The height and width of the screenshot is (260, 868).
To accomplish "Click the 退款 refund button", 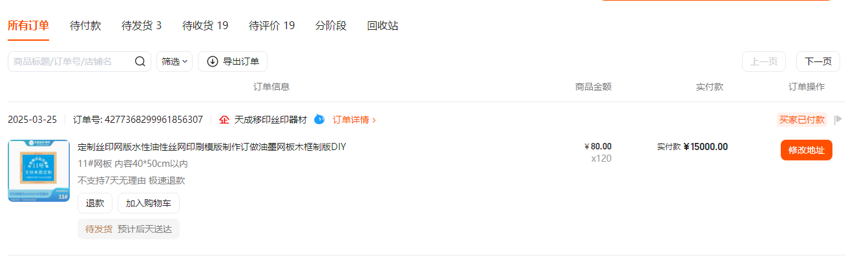I will pyautogui.click(x=95, y=203).
